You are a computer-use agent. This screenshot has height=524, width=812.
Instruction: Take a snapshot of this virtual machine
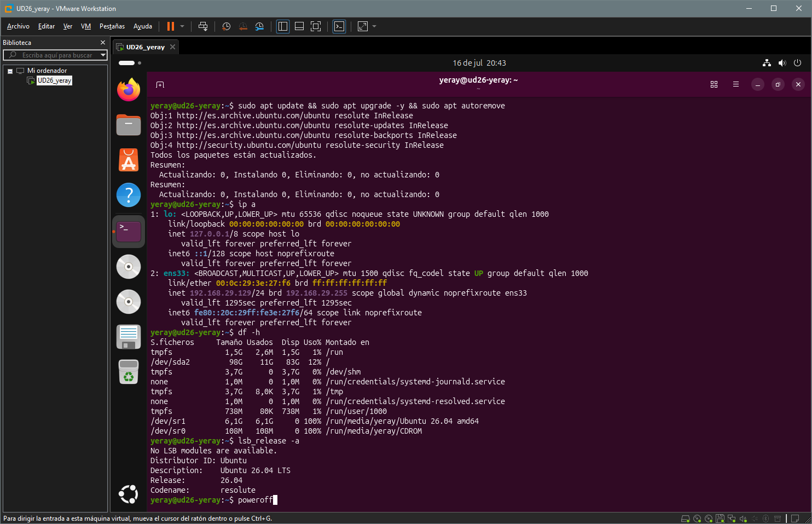click(226, 26)
